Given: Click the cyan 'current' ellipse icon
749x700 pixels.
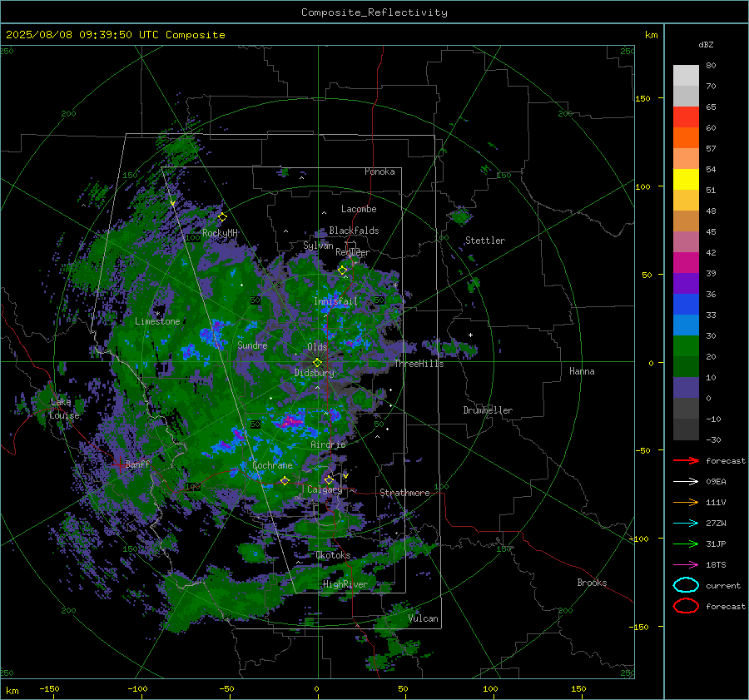Looking at the screenshot, I should tap(686, 585).
